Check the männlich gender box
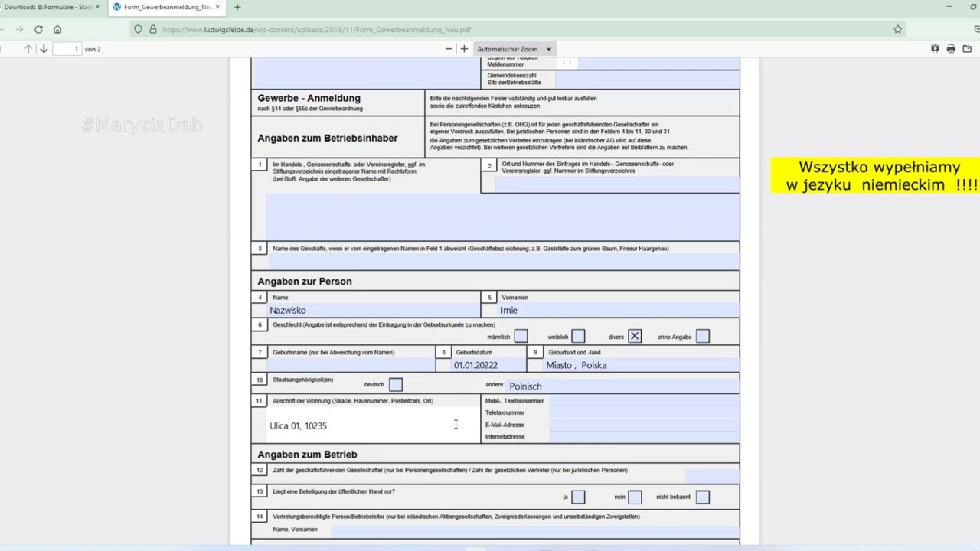The height and width of the screenshot is (551, 980). [521, 337]
